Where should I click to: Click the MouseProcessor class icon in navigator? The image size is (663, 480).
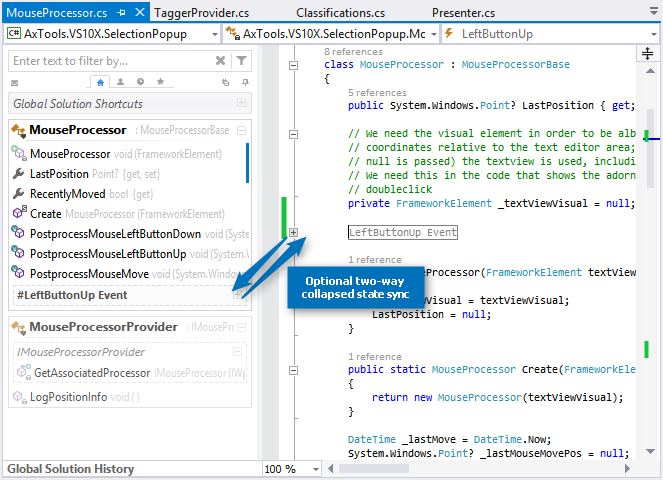tap(18, 130)
